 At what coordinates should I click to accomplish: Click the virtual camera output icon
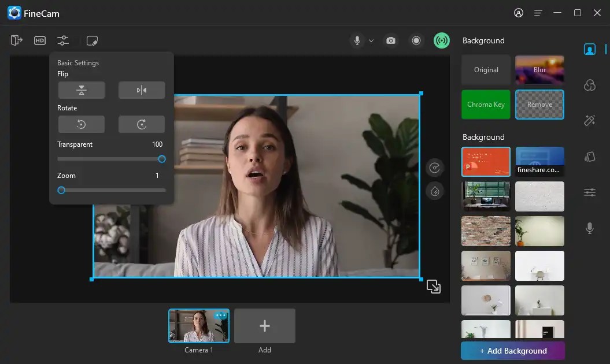(x=16, y=40)
